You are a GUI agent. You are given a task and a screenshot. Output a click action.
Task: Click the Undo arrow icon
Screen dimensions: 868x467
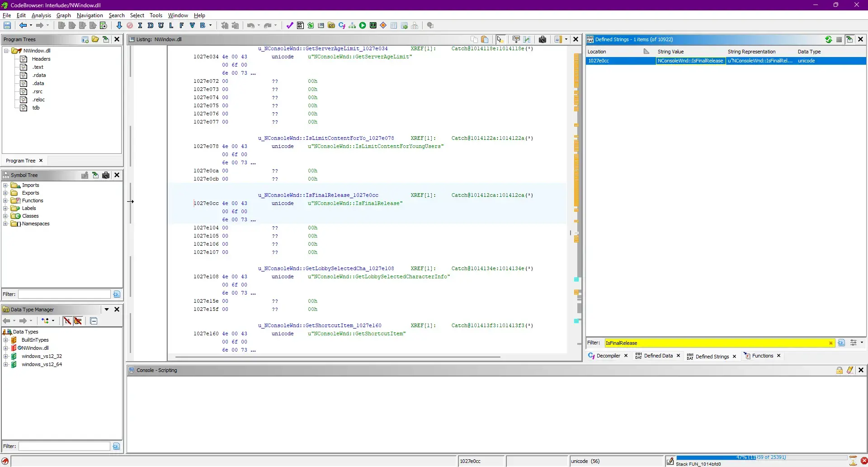[251, 26]
